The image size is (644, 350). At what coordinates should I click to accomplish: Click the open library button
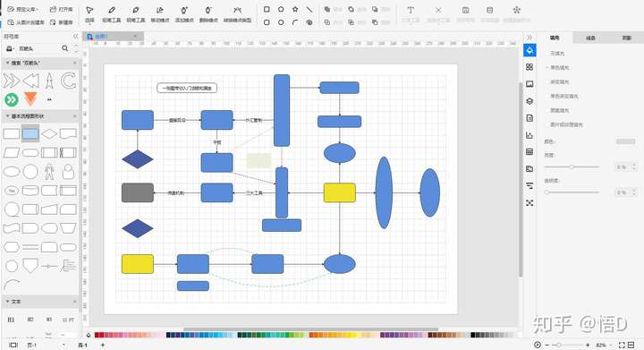point(62,9)
